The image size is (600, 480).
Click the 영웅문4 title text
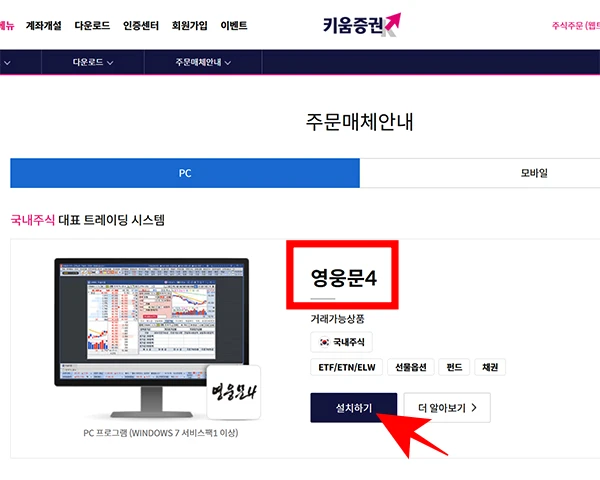click(344, 278)
